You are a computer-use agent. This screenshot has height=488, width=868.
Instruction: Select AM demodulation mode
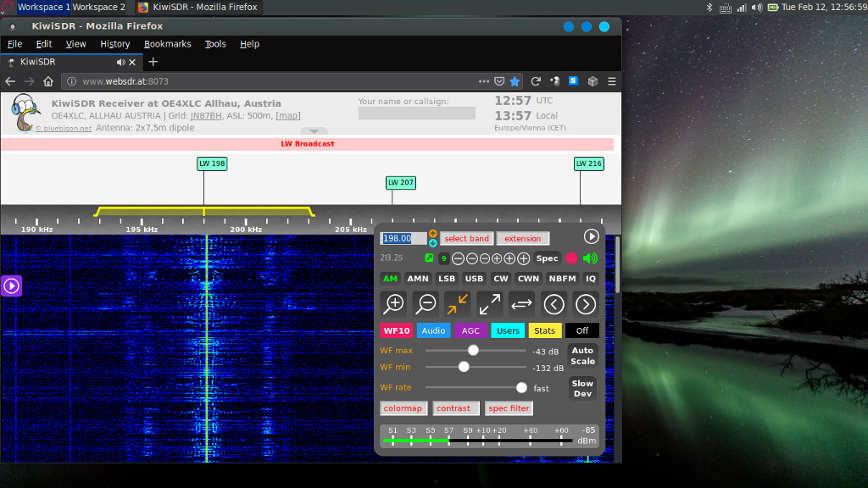pyautogui.click(x=390, y=279)
